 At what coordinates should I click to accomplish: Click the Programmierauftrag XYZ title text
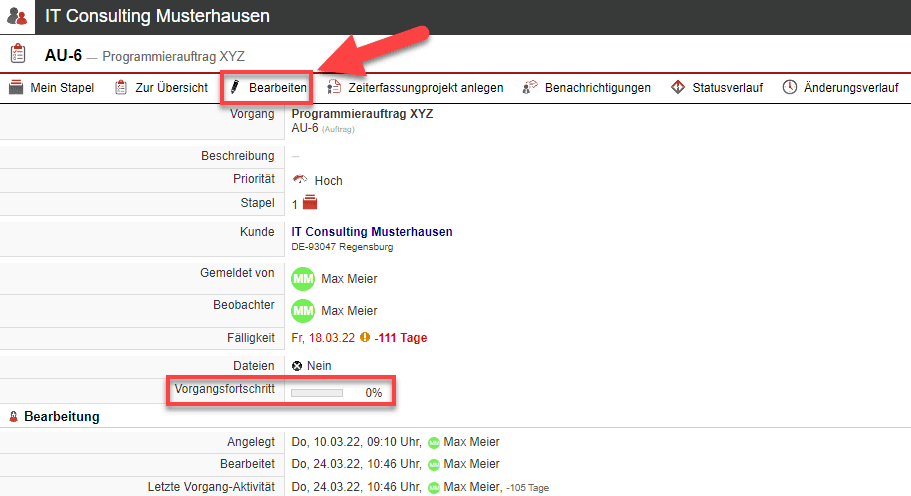[x=362, y=114]
